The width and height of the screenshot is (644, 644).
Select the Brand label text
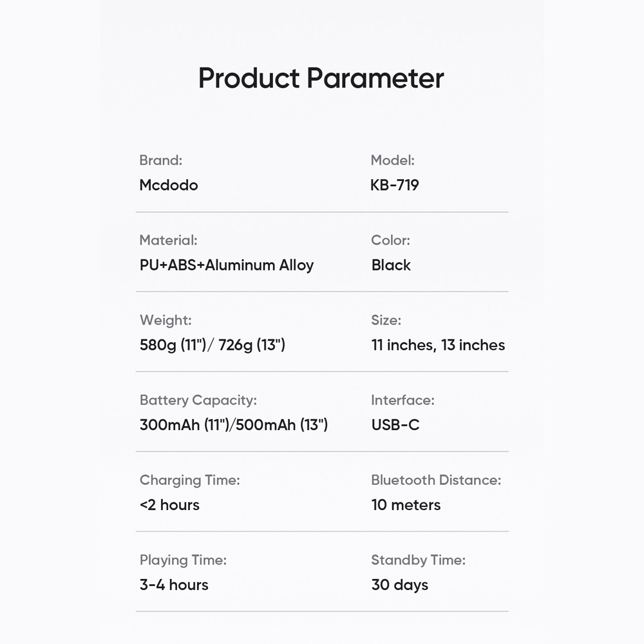[160, 160]
